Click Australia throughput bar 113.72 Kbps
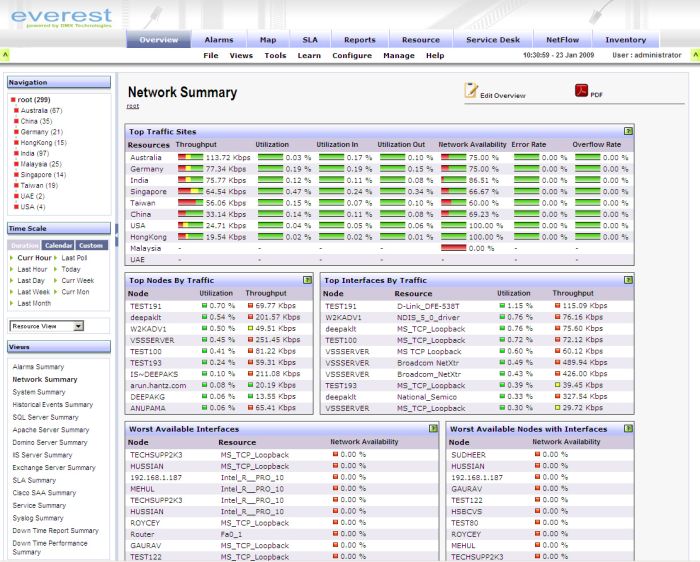This screenshot has width=700, height=562. pyautogui.click(x=190, y=157)
